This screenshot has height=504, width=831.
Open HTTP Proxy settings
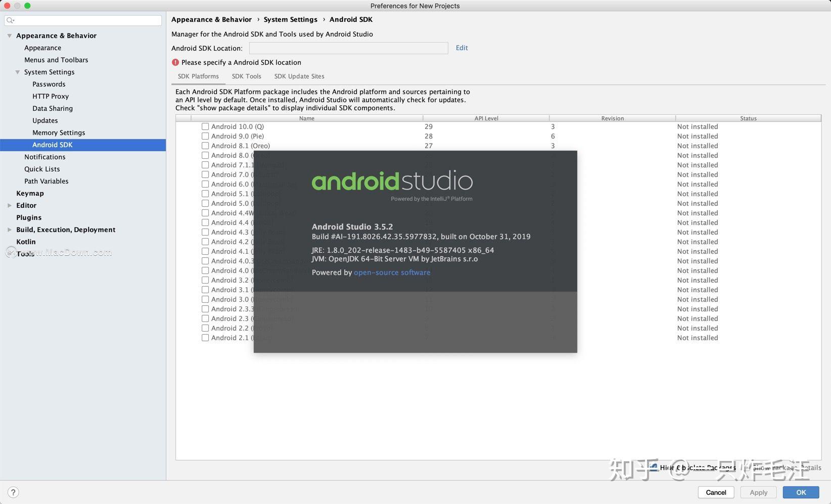(51, 96)
